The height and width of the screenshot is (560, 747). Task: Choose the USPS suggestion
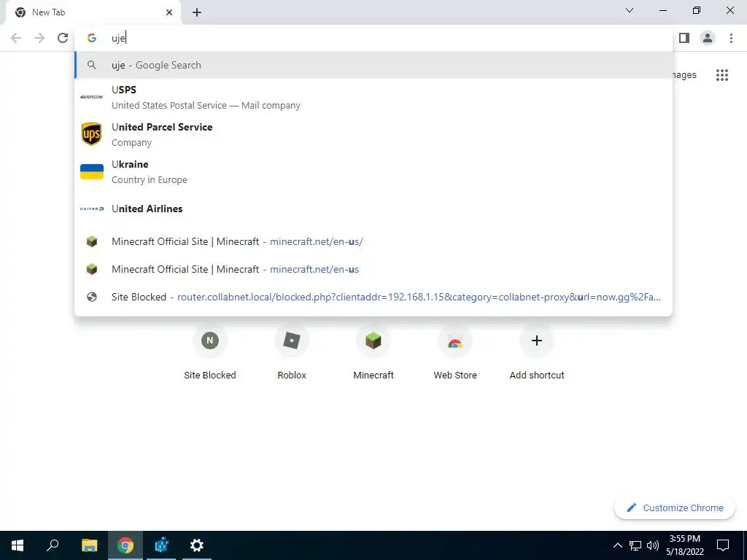(x=373, y=97)
